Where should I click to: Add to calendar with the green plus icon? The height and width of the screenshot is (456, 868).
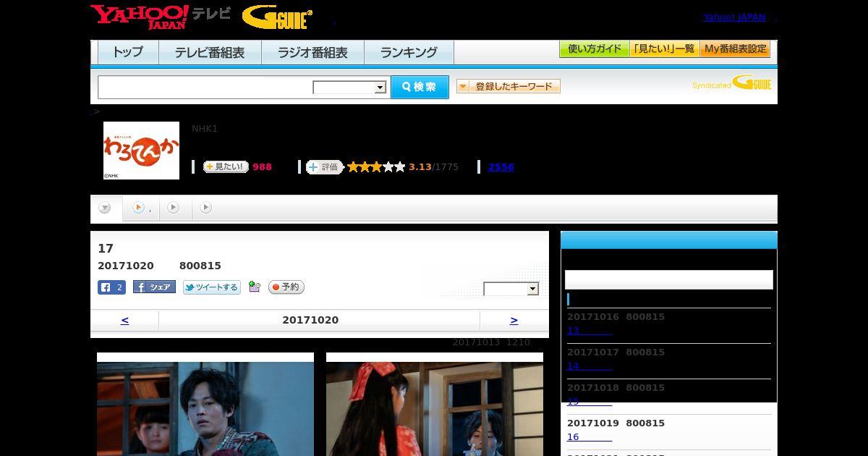click(x=254, y=287)
